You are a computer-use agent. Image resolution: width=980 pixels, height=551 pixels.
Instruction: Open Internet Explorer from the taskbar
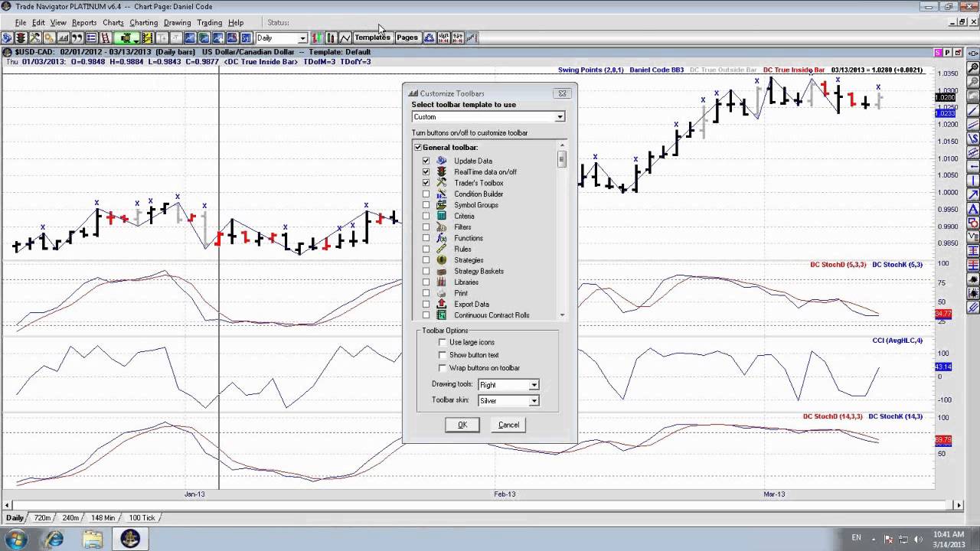pyautogui.click(x=55, y=539)
